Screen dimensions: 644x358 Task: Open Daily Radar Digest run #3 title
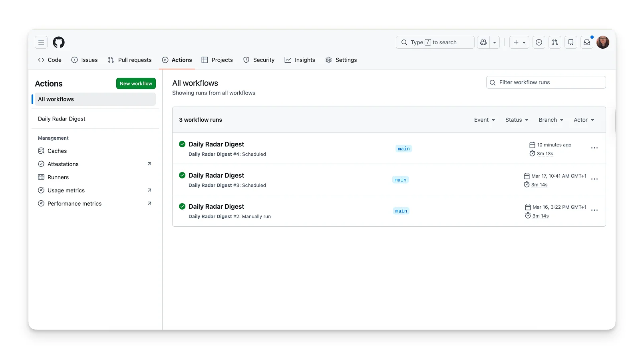click(216, 175)
